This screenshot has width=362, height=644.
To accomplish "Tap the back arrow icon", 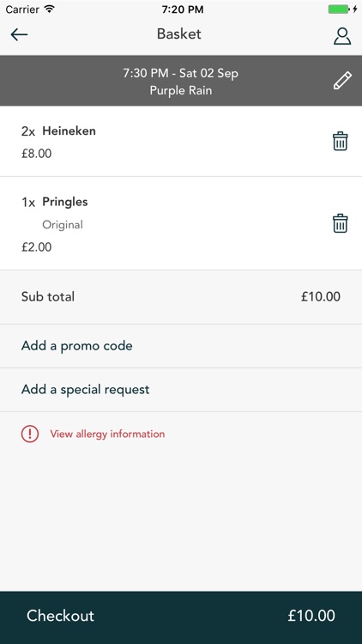I will tap(19, 35).
